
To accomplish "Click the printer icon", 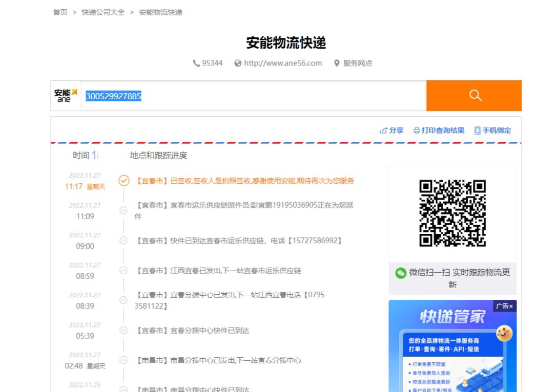I will click(x=417, y=130).
